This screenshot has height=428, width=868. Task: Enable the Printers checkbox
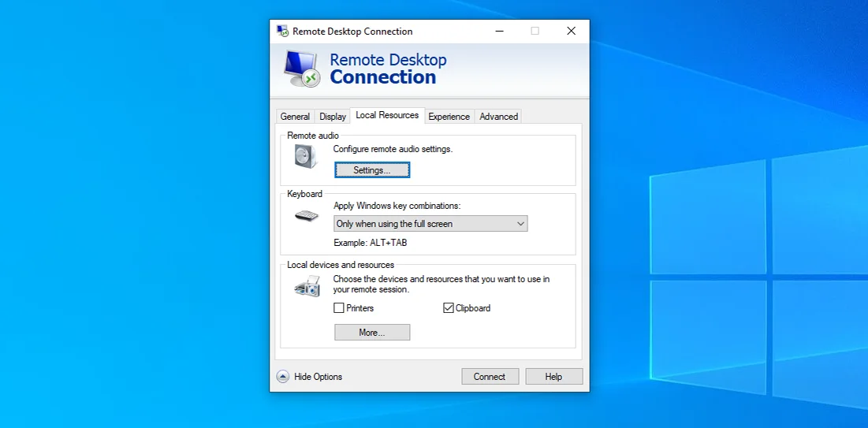[339, 308]
